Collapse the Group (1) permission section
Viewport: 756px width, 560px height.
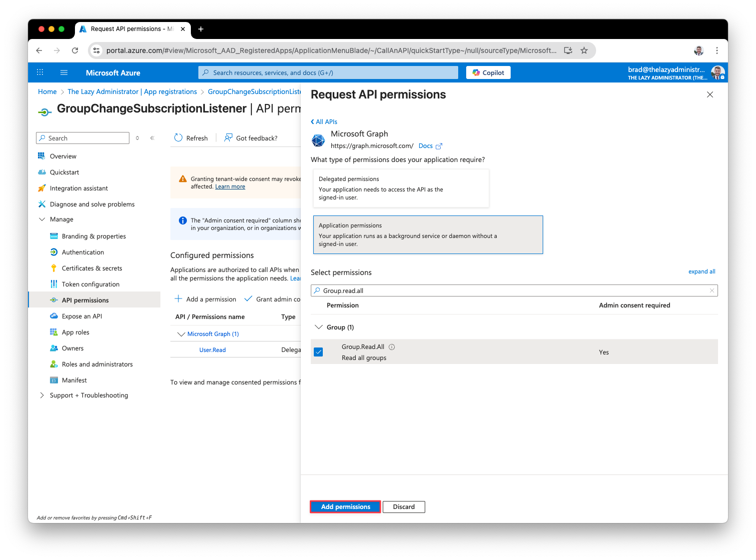pos(318,327)
